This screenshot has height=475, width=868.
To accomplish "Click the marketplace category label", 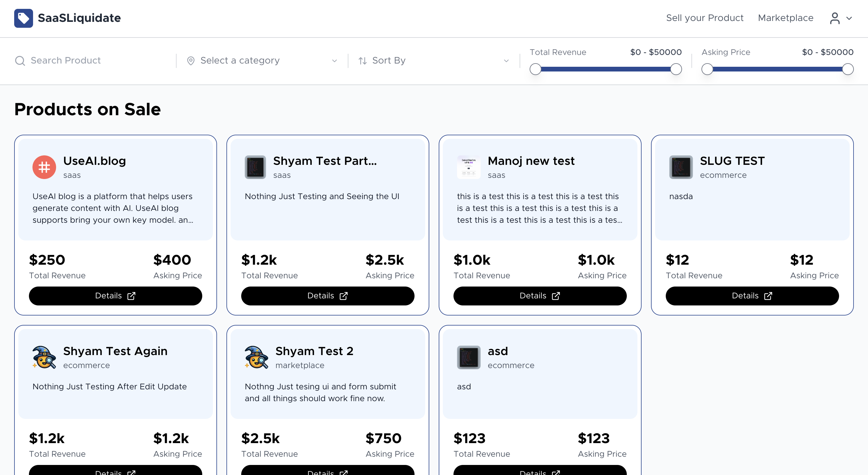I will pos(300,365).
